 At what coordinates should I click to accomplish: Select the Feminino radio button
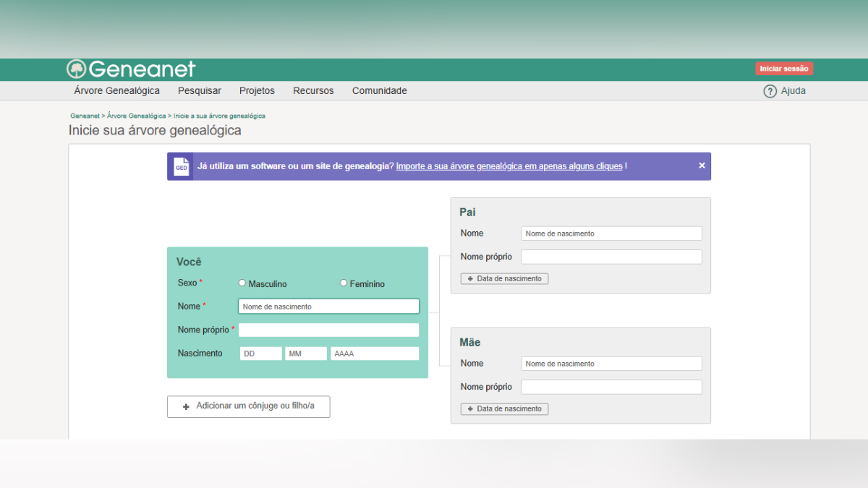pyautogui.click(x=344, y=283)
